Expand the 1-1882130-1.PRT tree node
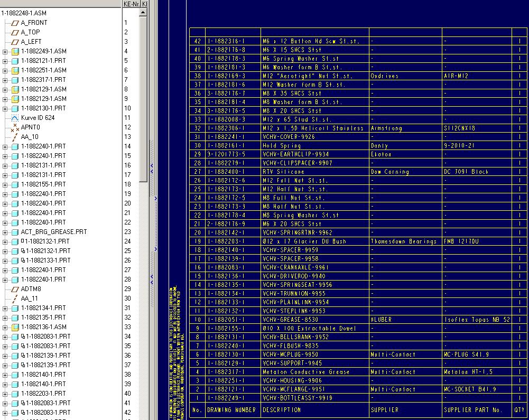 5,109
